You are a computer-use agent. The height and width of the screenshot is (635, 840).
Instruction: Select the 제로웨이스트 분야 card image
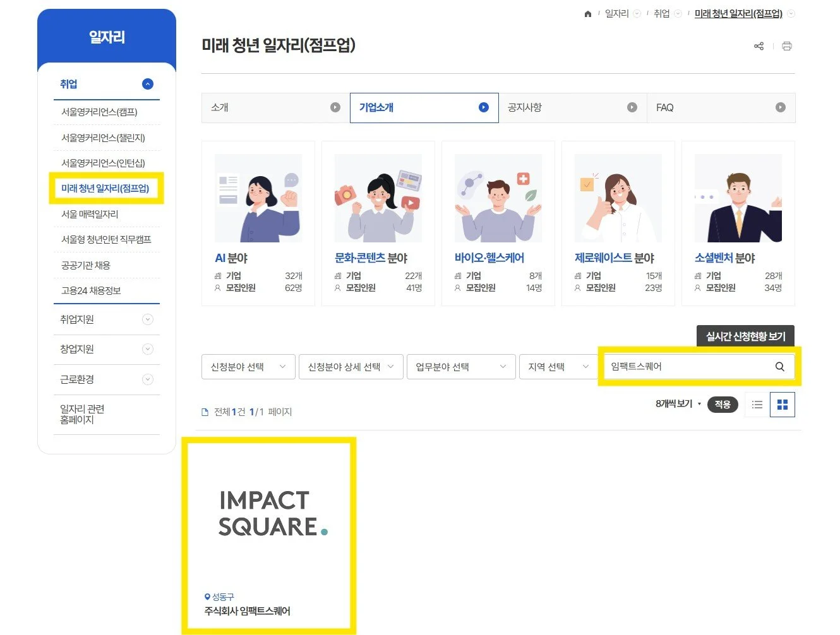618,198
